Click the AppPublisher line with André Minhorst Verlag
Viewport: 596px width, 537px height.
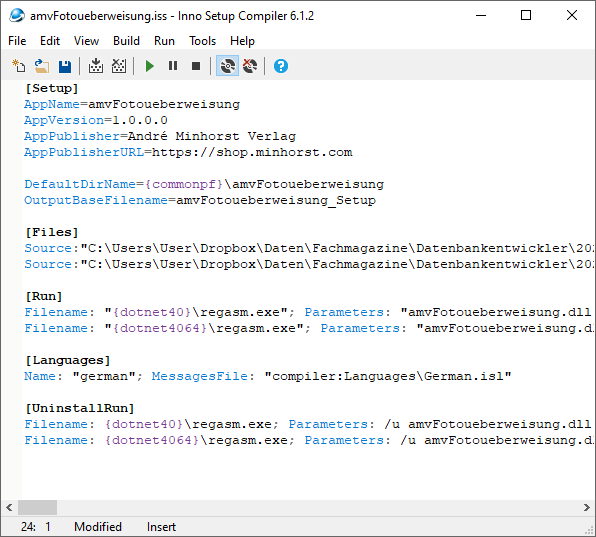pyautogui.click(x=160, y=136)
